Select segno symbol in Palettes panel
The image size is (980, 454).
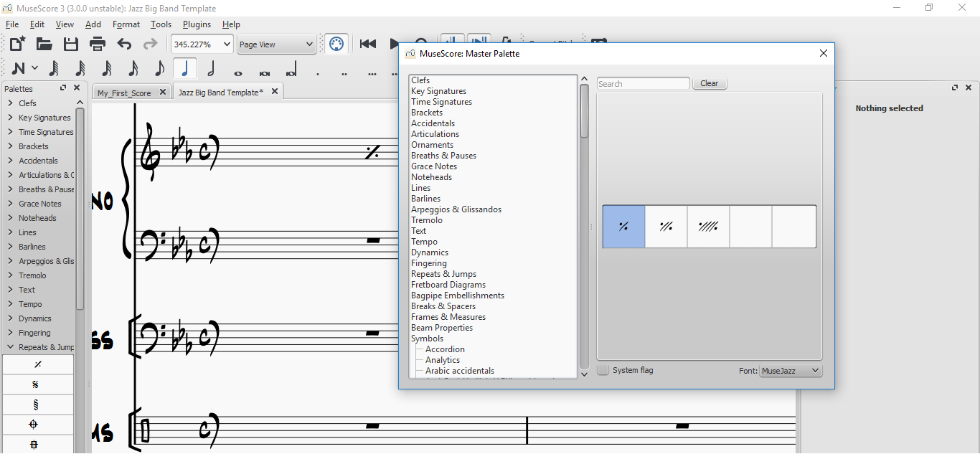38,384
